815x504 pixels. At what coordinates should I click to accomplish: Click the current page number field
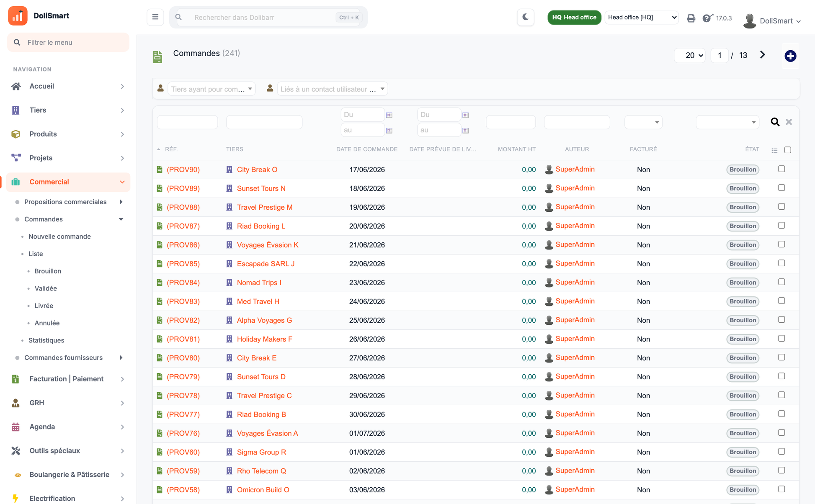click(720, 55)
